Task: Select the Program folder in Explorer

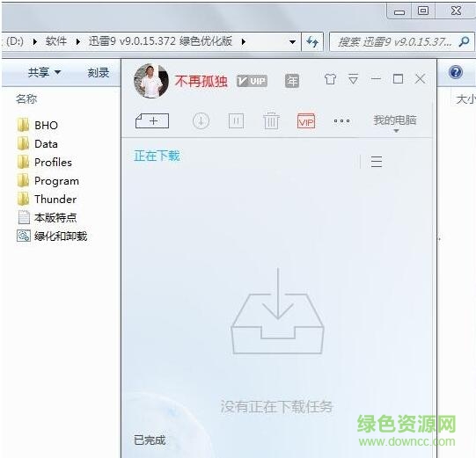Action: coord(48,181)
